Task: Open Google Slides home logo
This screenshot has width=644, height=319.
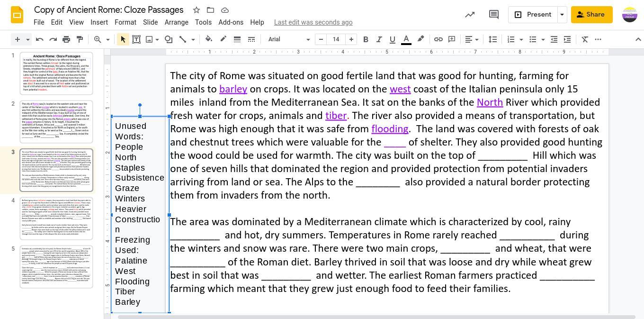Action: [17, 15]
